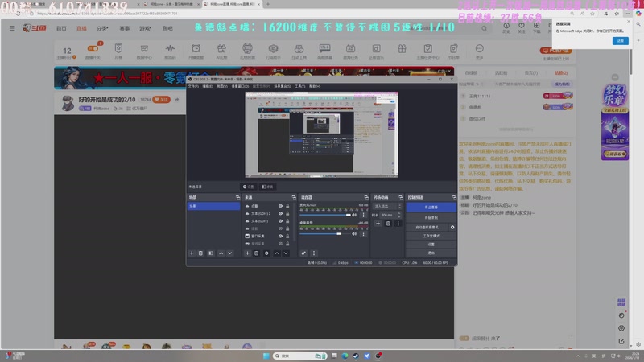This screenshot has height=362, width=644.
Task: Add a new scene in OBS Scenes panel
Action: click(192, 253)
